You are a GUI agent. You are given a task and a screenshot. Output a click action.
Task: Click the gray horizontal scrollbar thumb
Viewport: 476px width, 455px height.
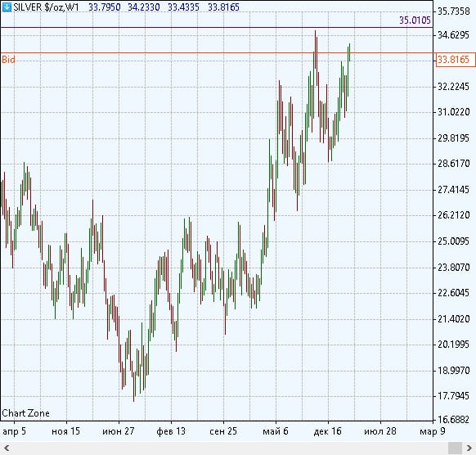coord(455,448)
